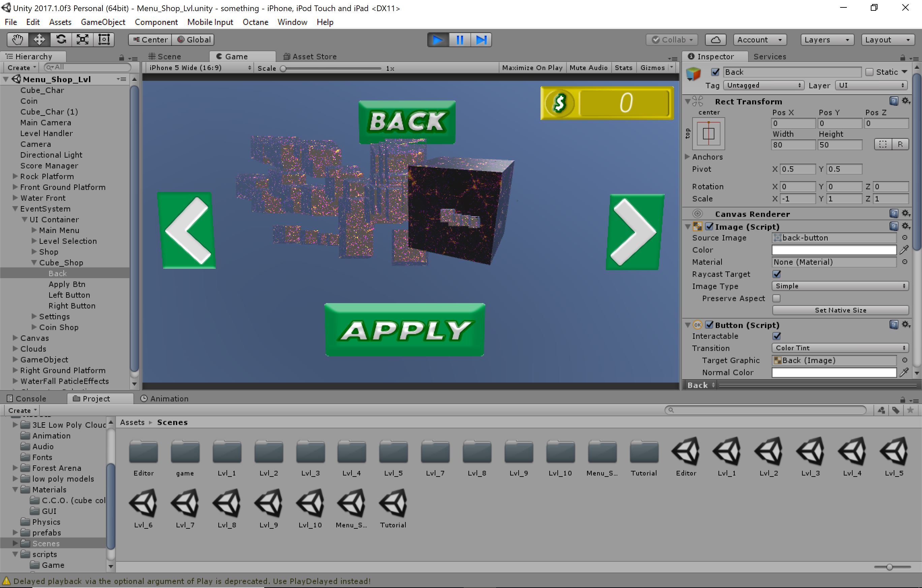Open Button script gear menu
922x588 pixels.
pyautogui.click(x=905, y=325)
